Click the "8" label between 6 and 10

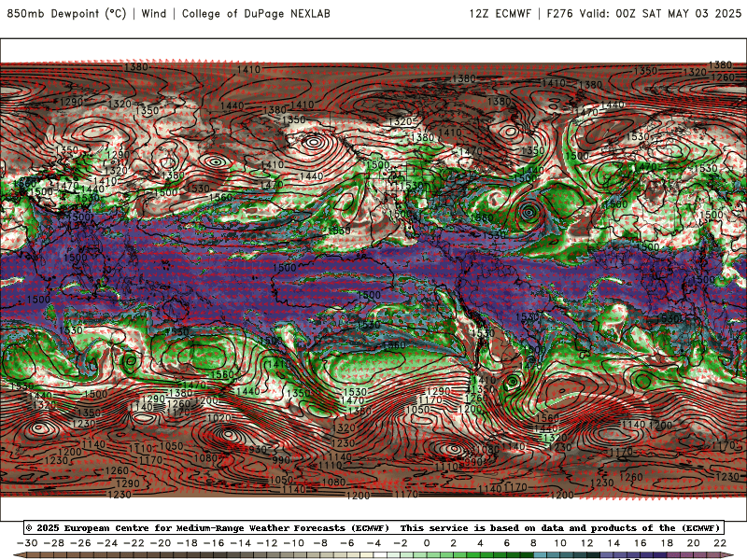pyautogui.click(x=533, y=543)
